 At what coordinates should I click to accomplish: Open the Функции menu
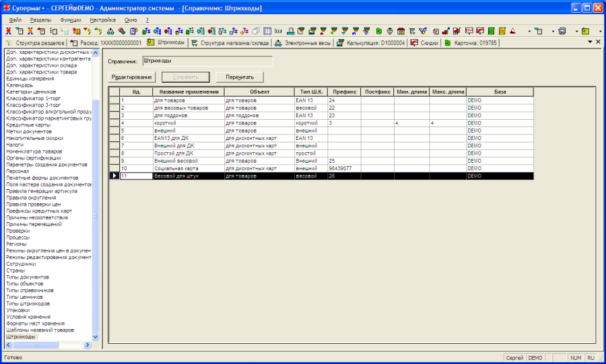click(x=70, y=20)
